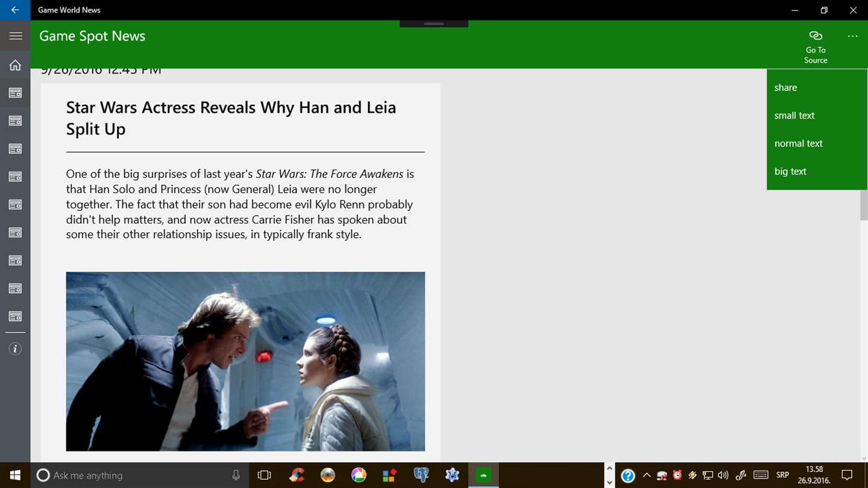Click the blue help question mark icon
The image size is (868, 488).
627,475
